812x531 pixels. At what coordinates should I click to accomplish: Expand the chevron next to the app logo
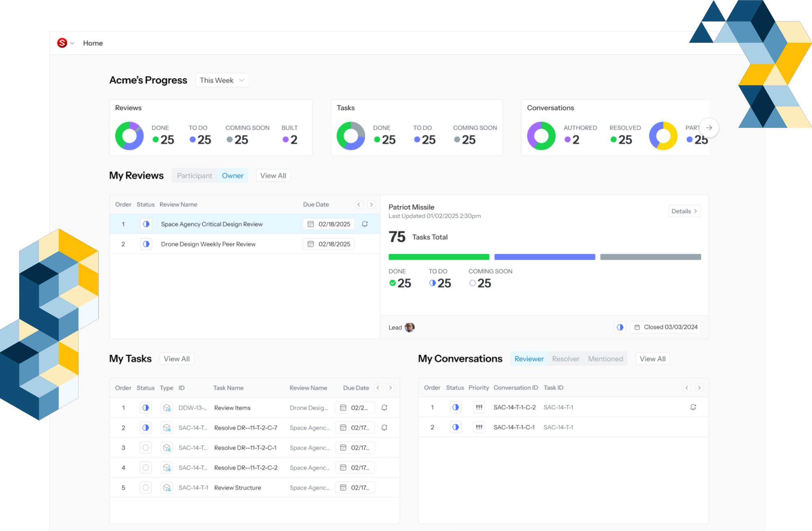[72, 43]
